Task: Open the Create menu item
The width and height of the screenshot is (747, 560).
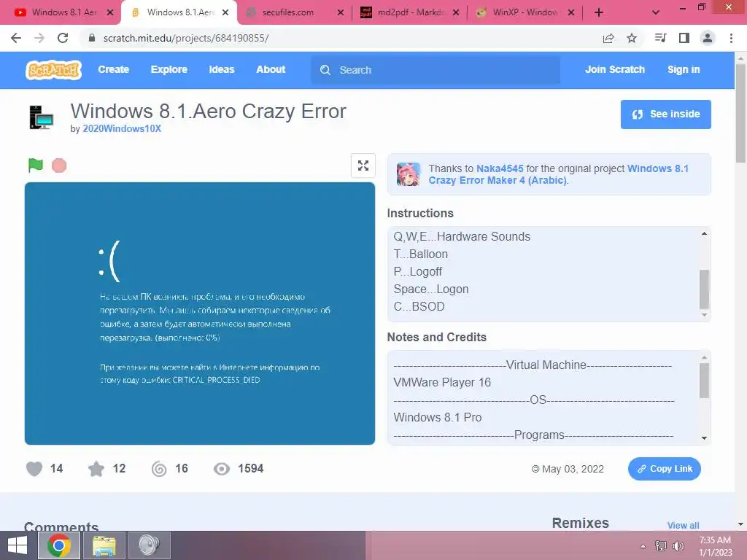Action: (x=113, y=69)
